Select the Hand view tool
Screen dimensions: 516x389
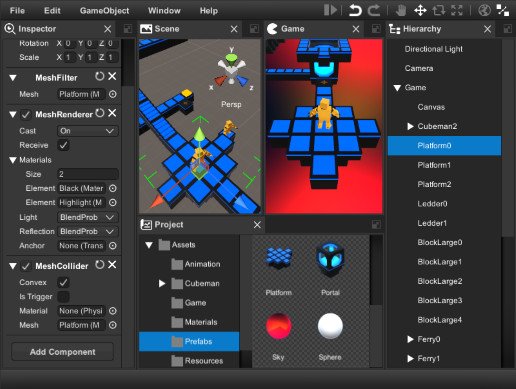pyautogui.click(x=401, y=10)
